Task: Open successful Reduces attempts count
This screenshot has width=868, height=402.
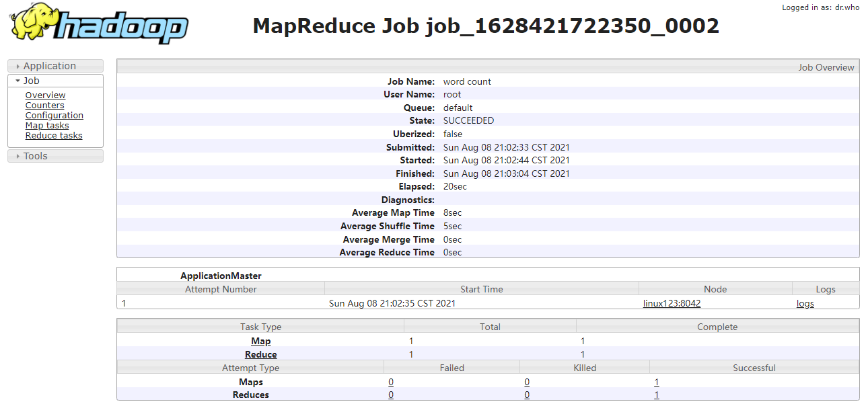Action: tap(657, 395)
